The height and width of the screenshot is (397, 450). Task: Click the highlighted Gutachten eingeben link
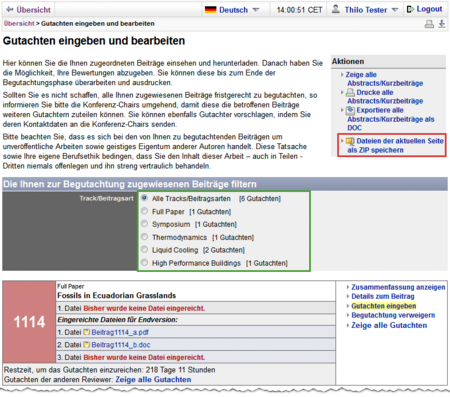point(384,306)
